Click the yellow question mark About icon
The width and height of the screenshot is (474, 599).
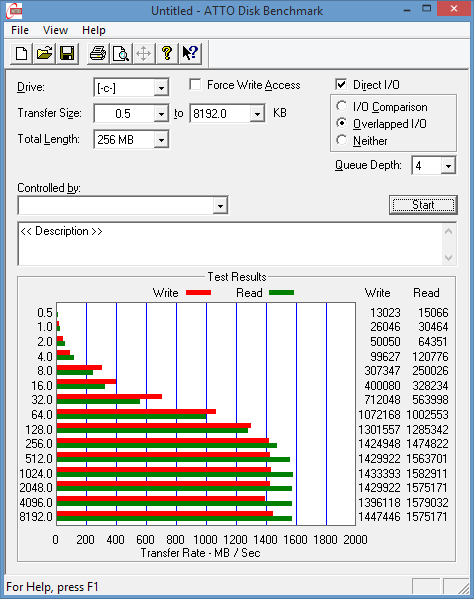tap(167, 53)
